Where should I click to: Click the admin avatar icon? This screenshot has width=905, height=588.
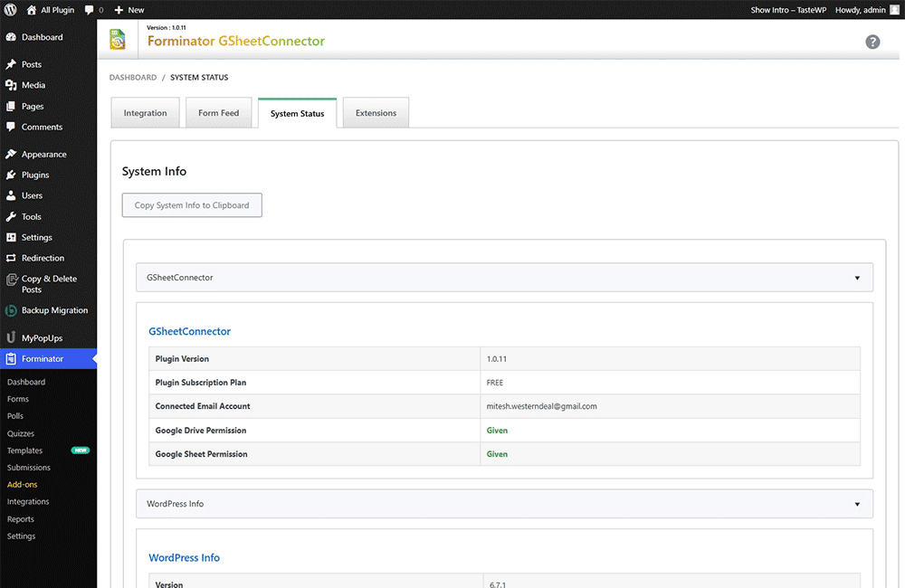[x=895, y=10]
